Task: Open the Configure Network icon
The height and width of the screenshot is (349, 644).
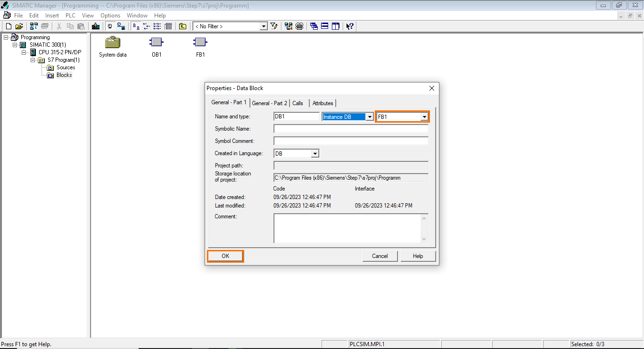Action: 289,26
